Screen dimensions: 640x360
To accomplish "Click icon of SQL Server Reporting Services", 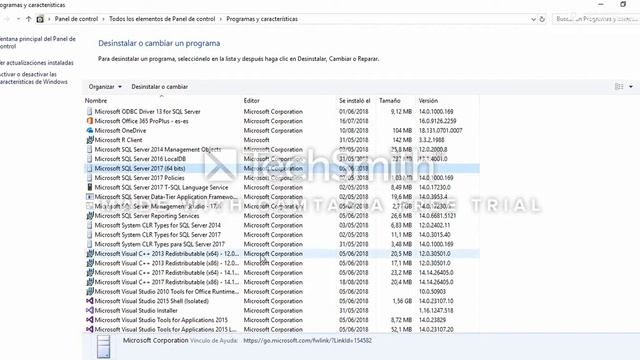I will (x=89, y=216).
